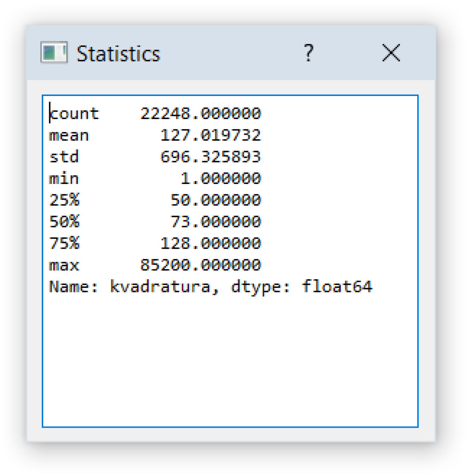The image size is (471, 476).
Task: Click the Statistics title text
Action: coord(118,54)
